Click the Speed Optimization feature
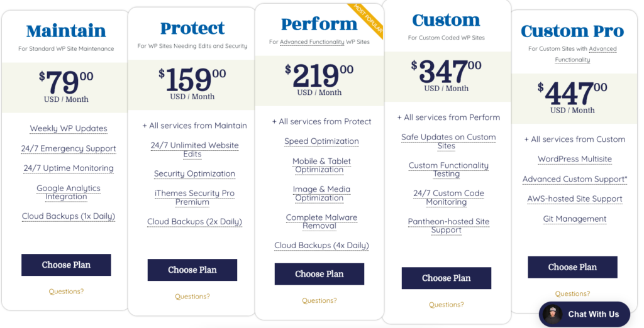Screen dimensions: 644x328 pyautogui.click(x=321, y=141)
